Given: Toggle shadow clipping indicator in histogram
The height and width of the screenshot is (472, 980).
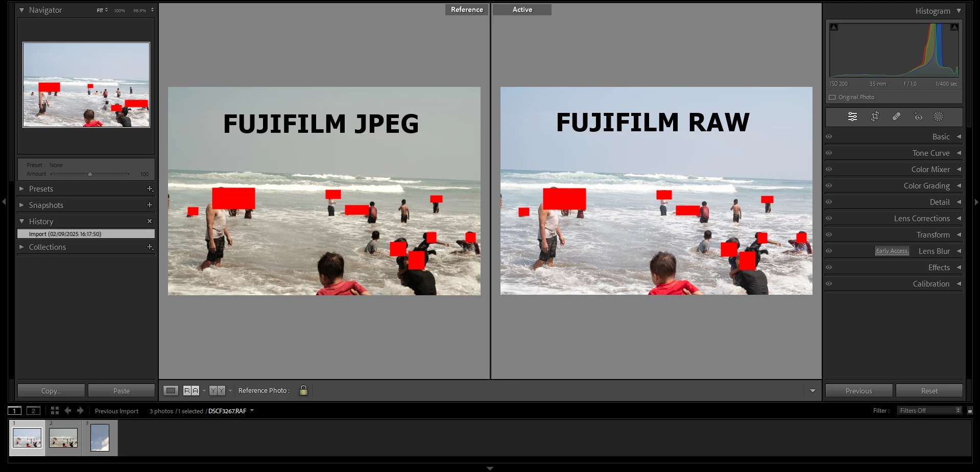Looking at the screenshot, I should [834, 27].
